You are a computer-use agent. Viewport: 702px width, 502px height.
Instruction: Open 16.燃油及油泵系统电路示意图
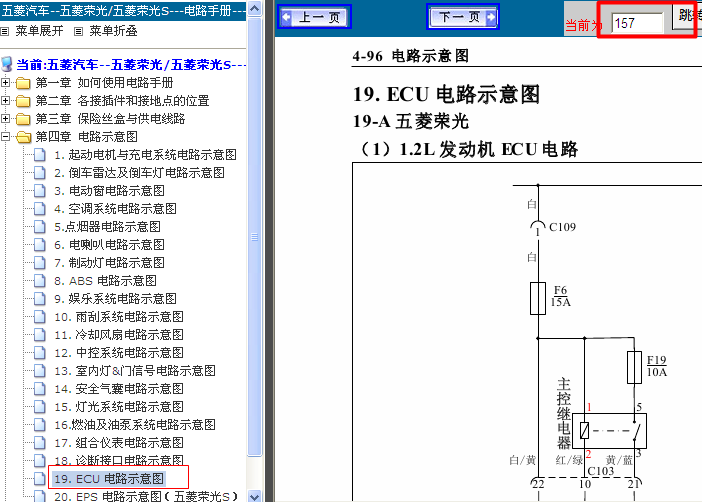coord(135,425)
